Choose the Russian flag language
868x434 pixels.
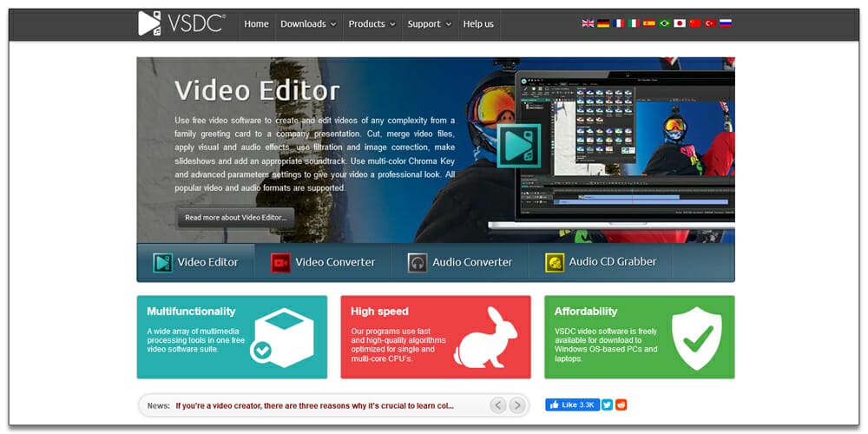(726, 23)
